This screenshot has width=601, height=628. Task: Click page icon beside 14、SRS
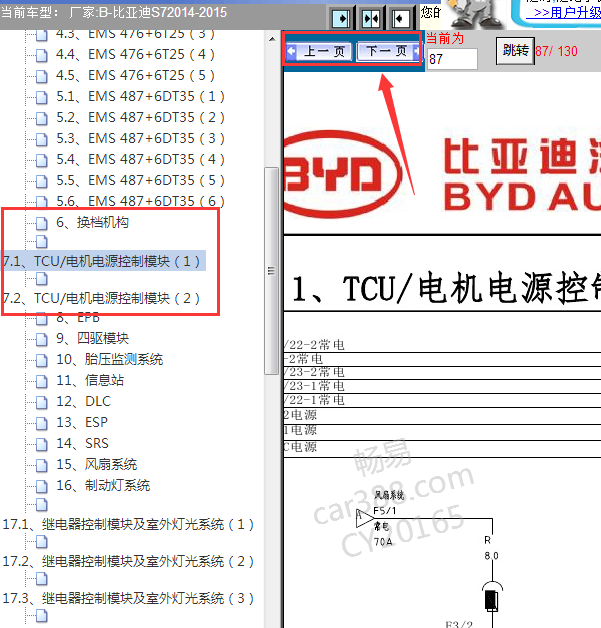click(x=42, y=444)
